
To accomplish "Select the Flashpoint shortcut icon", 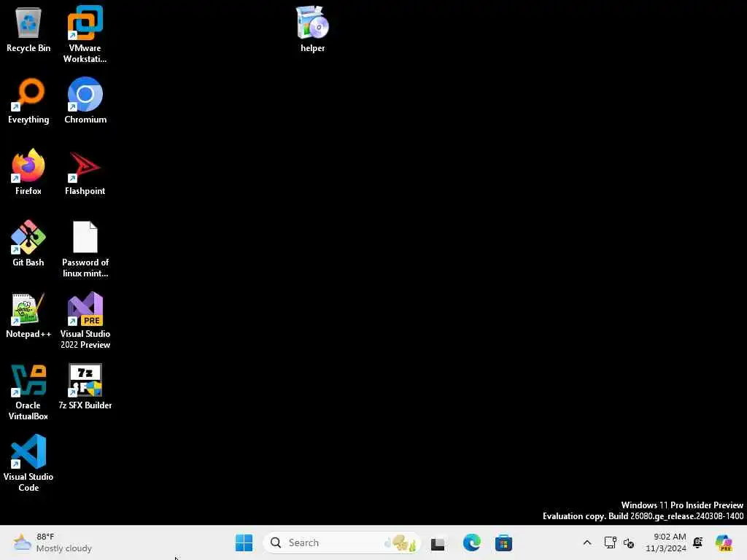I will (85, 172).
